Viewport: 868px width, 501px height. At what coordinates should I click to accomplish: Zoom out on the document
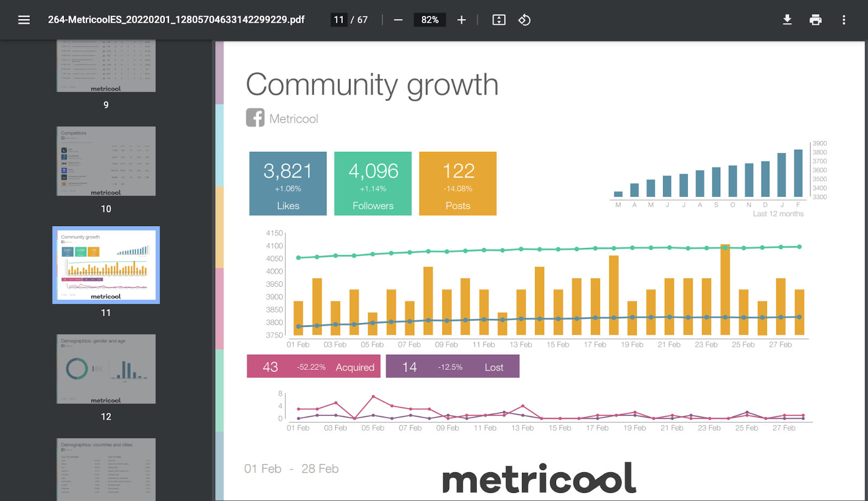pyautogui.click(x=398, y=20)
